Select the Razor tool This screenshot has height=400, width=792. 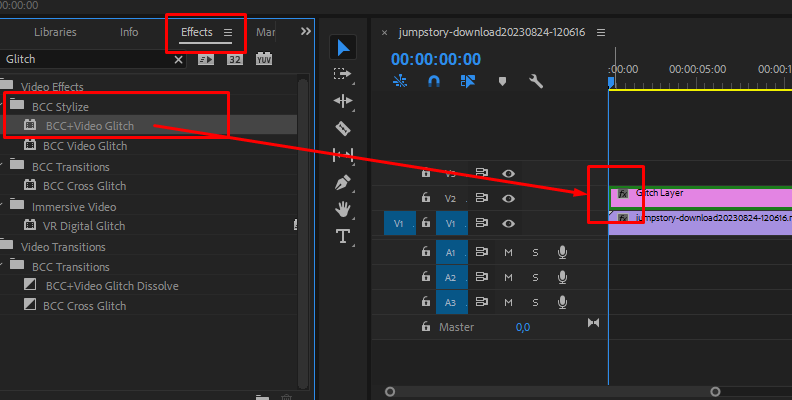click(343, 128)
